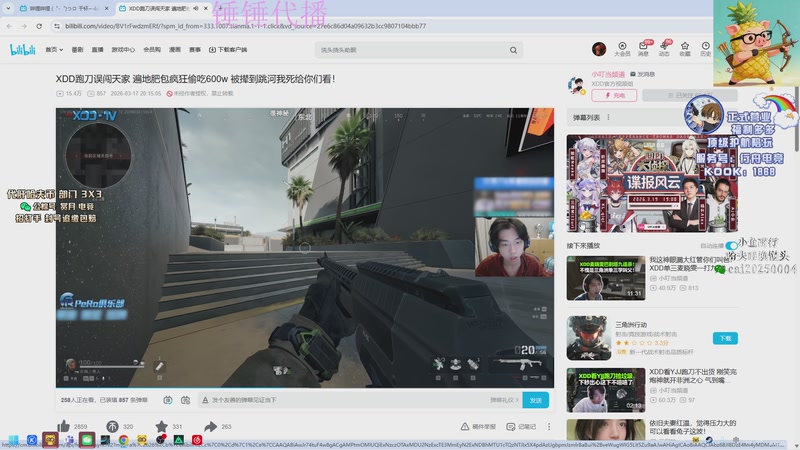Click the browser reload button
This screenshot has height=450, width=800.
[x=39, y=26]
